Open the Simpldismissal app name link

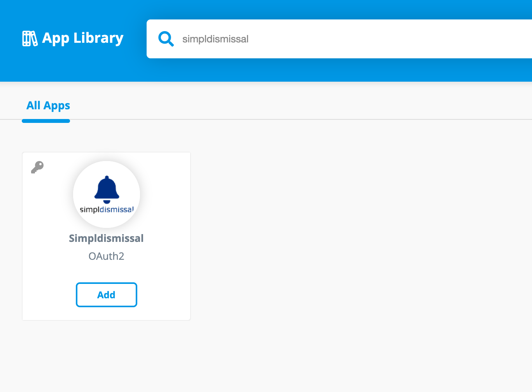[106, 238]
